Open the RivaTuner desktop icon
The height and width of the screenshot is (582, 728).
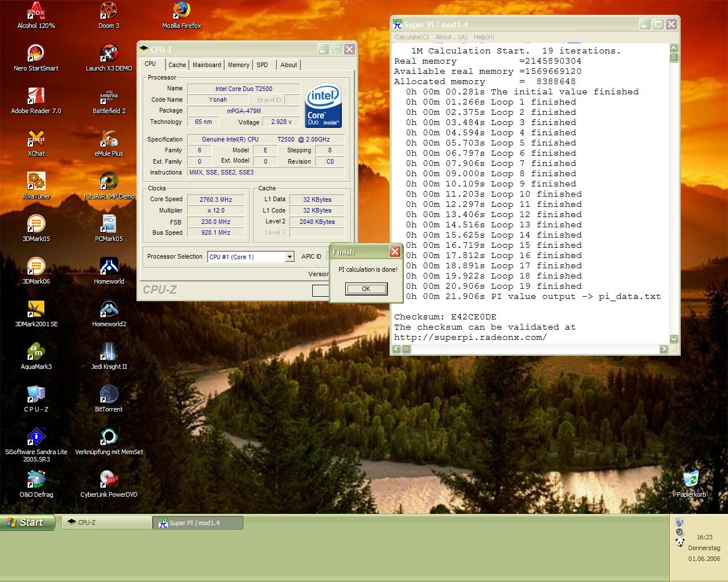coord(36,182)
